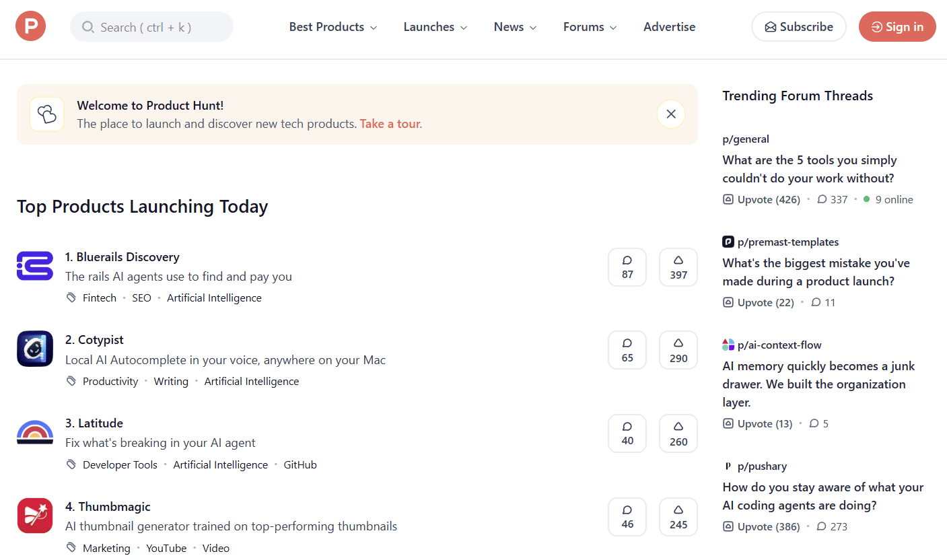Select the Video tag
The height and width of the screenshot is (560, 947).
(216, 548)
